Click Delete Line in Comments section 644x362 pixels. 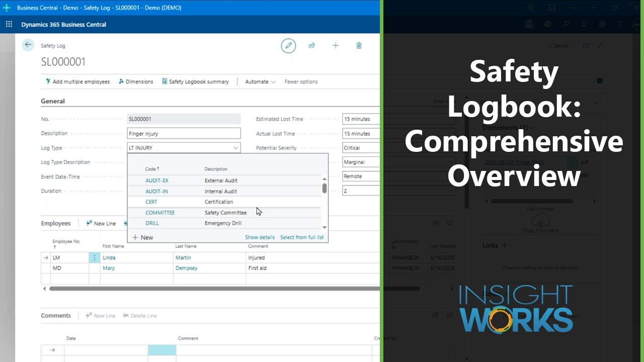coord(140,316)
